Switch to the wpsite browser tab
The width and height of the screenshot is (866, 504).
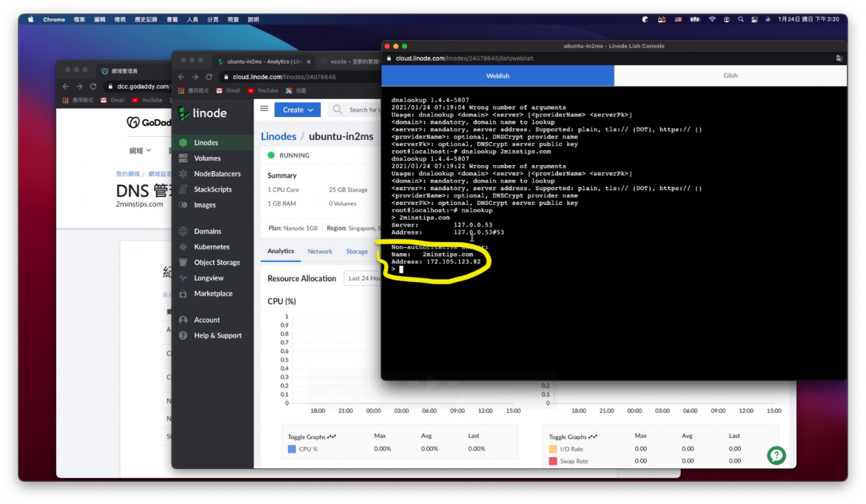click(350, 61)
